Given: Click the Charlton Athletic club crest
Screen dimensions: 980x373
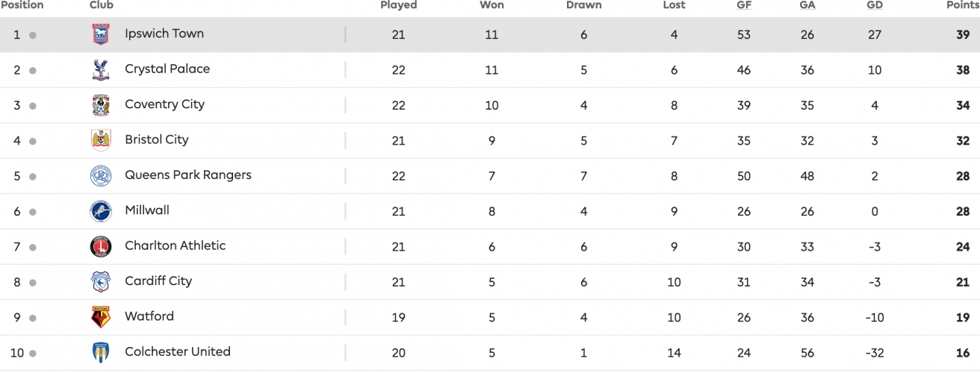Looking at the screenshot, I should click(x=100, y=246).
